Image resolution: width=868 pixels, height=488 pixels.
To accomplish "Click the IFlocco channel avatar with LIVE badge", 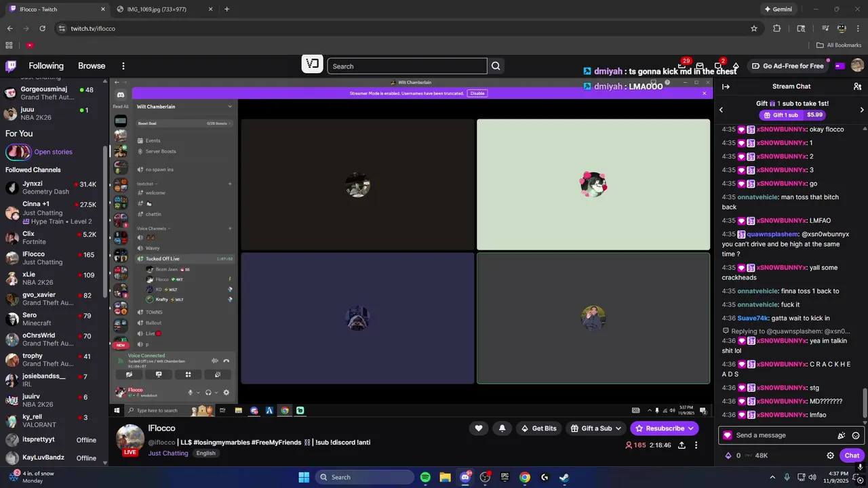I will (130, 440).
